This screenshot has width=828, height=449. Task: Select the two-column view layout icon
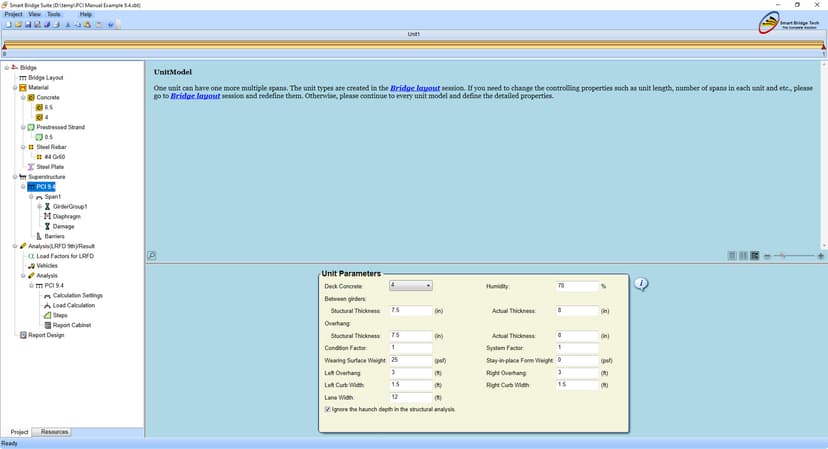pyautogui.click(x=744, y=256)
